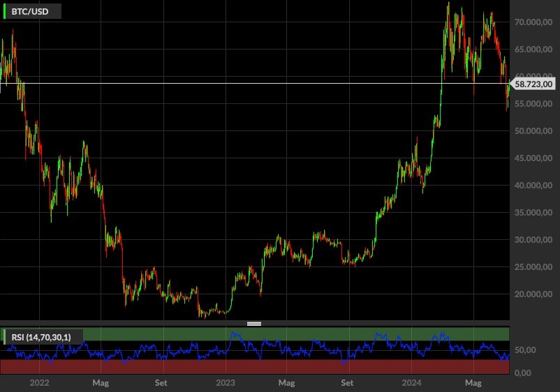This screenshot has width=560, height=392.
Task: Click the 25.000,00 price axis label
Action: click(533, 267)
